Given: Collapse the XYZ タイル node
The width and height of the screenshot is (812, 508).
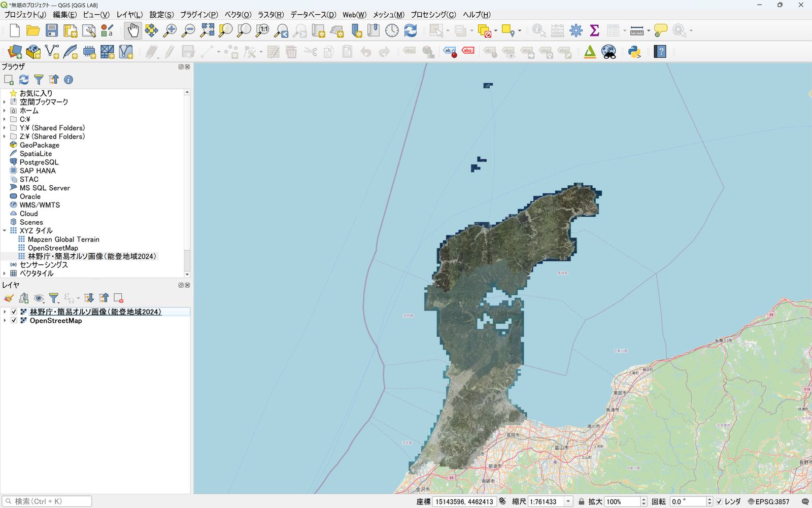Looking at the screenshot, I should click(5, 230).
